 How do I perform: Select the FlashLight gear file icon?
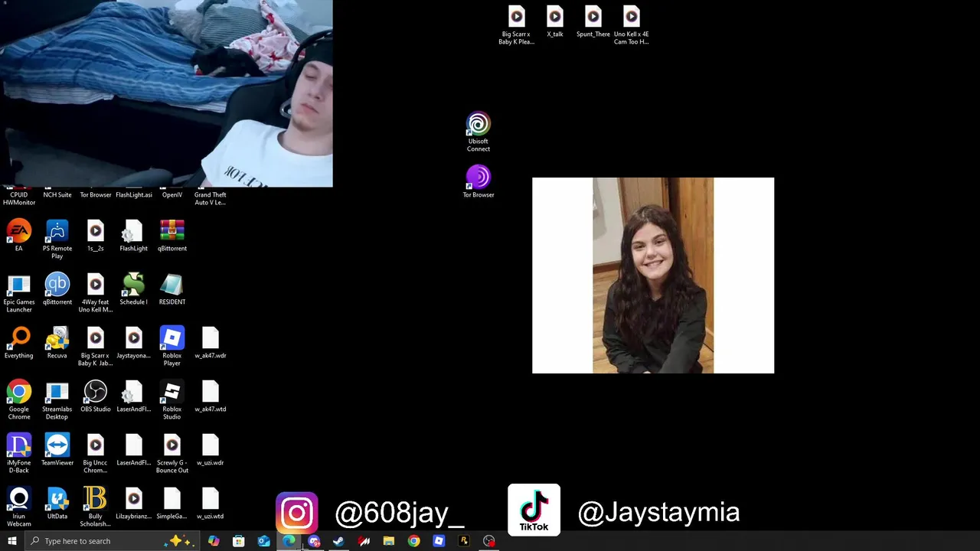tap(133, 231)
